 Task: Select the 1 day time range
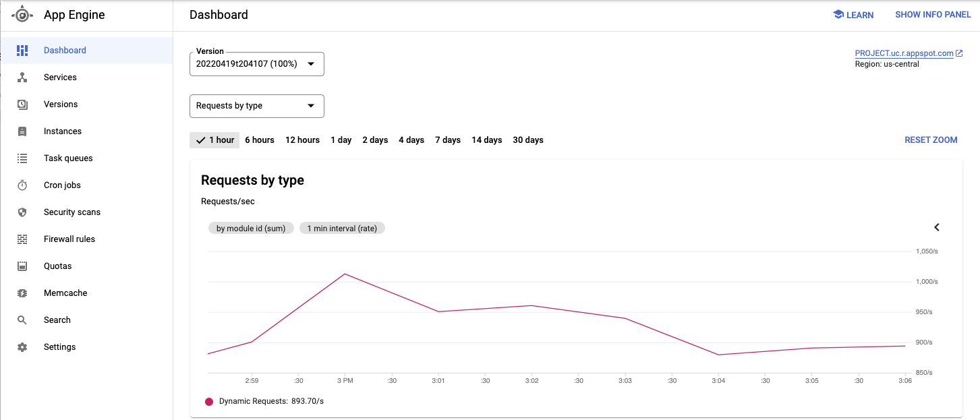[x=341, y=140]
